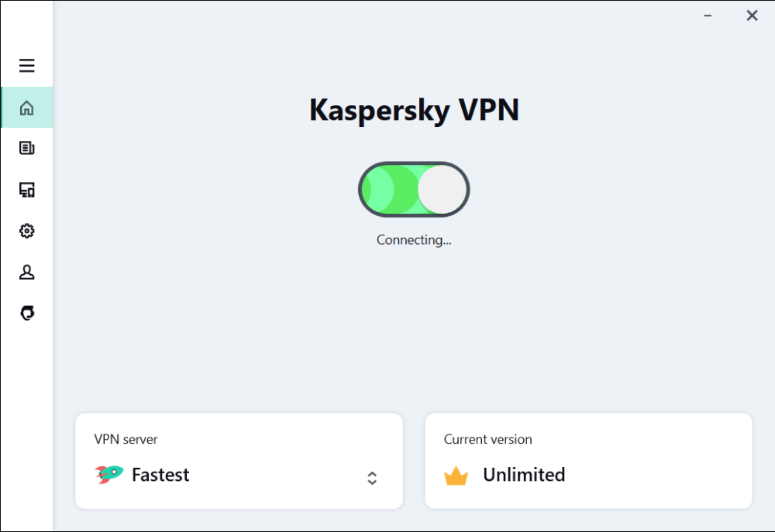775x532 pixels.
Task: Click the crown icon beside Unlimited
Action: coord(456,475)
